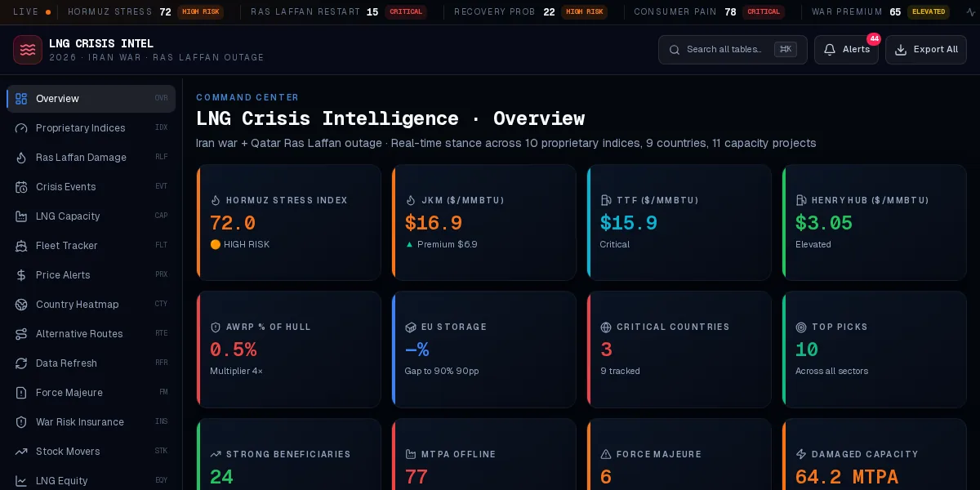Navigate to Alternative Routes
Viewport: 980px width, 490px height.
coord(91,334)
